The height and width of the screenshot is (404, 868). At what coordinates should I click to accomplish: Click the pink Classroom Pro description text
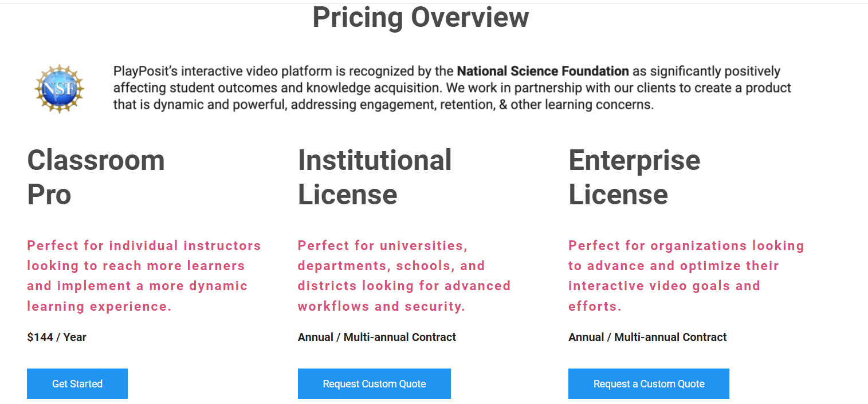[144, 276]
